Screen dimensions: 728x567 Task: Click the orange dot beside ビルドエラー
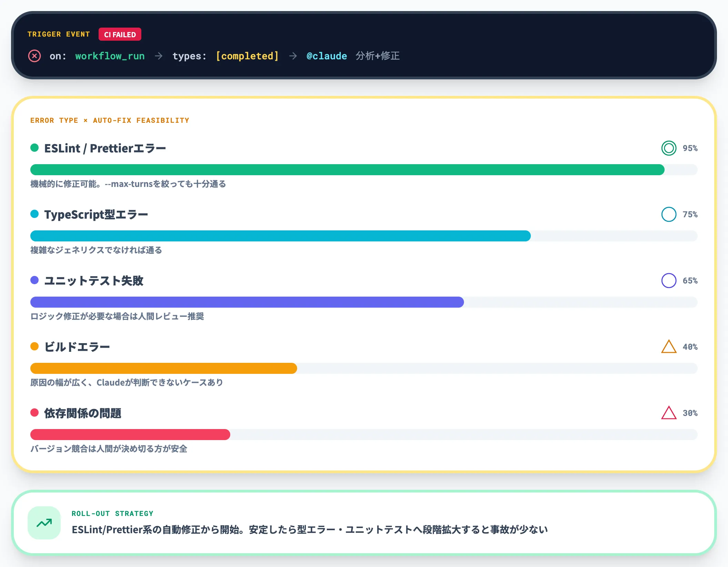click(34, 347)
